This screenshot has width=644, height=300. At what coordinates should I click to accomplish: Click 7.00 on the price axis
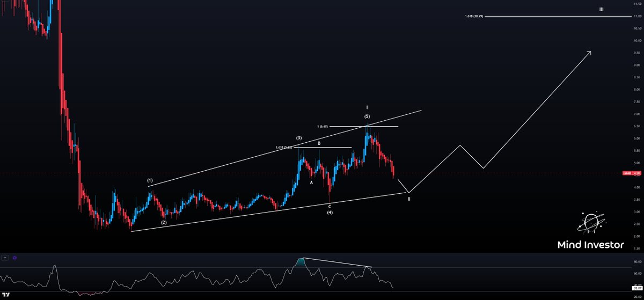click(637, 114)
